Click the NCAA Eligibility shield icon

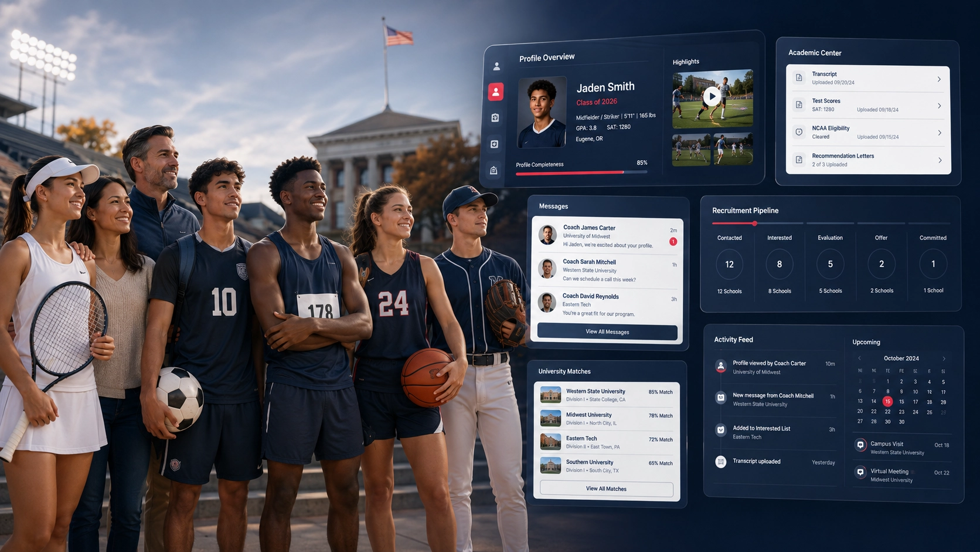point(799,132)
